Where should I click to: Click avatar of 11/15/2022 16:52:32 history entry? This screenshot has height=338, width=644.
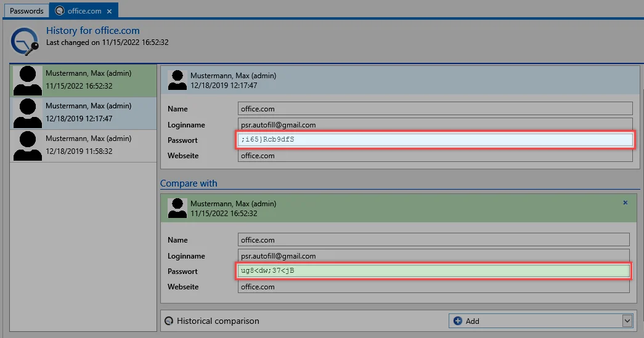28,81
